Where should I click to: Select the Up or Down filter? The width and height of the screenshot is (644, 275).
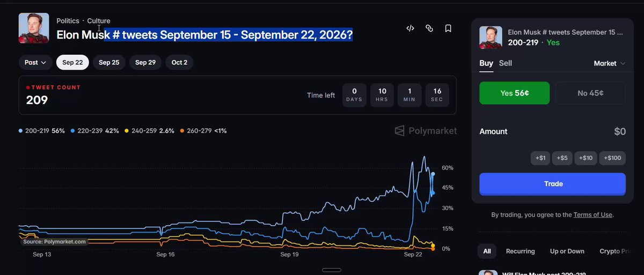click(x=567, y=251)
